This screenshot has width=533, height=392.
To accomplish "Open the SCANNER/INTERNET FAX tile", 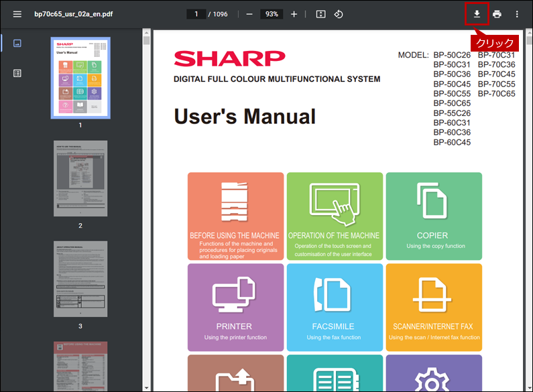I will click(434, 308).
